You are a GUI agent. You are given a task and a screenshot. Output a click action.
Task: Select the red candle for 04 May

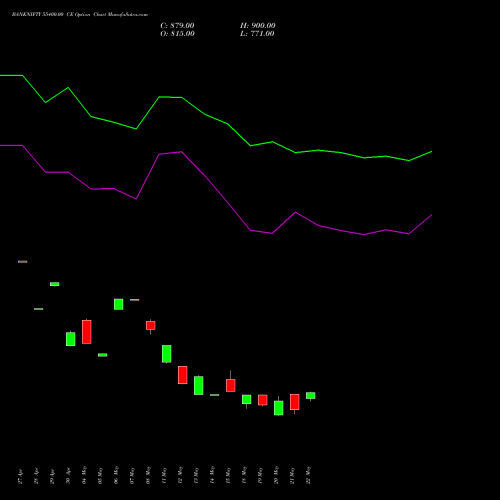(87, 331)
